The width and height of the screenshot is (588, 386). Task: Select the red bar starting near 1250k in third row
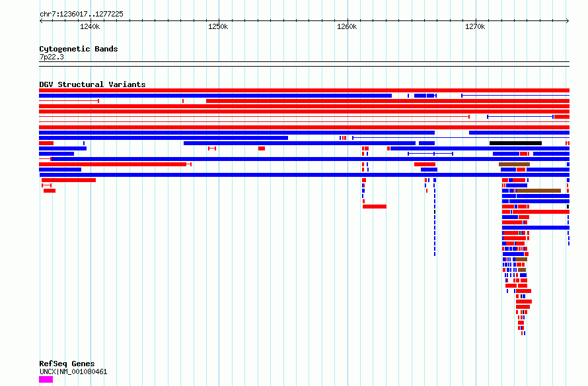coord(388,101)
